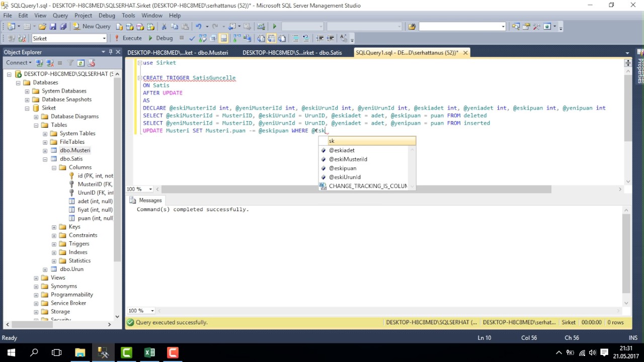This screenshot has height=362, width=644.
Task: Open the Sirket database dropdown
Action: tap(104, 38)
